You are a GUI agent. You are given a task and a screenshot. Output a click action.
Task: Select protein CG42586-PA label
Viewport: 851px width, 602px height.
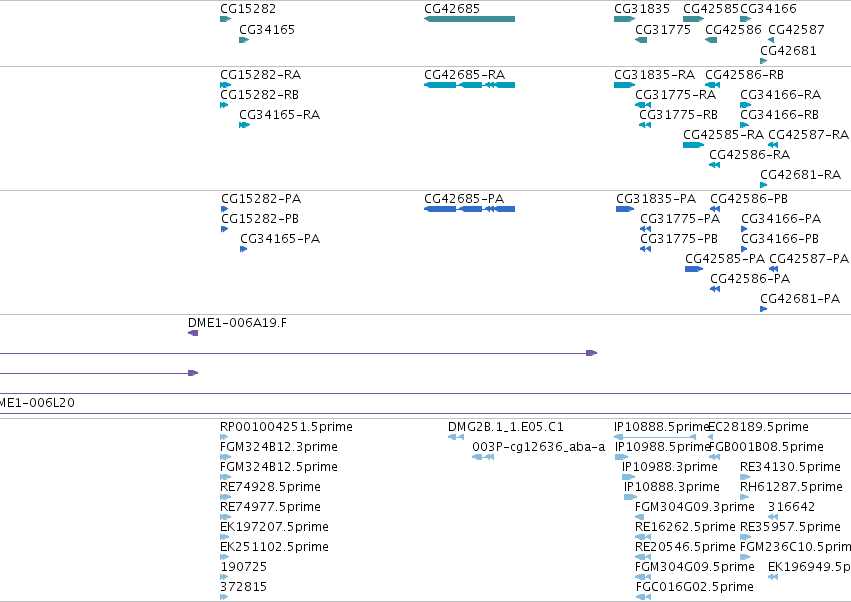point(750,278)
